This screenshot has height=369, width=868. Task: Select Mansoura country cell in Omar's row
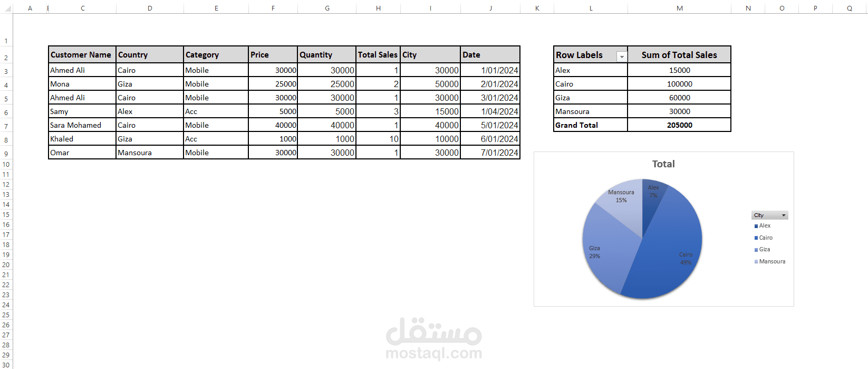pyautogui.click(x=150, y=153)
